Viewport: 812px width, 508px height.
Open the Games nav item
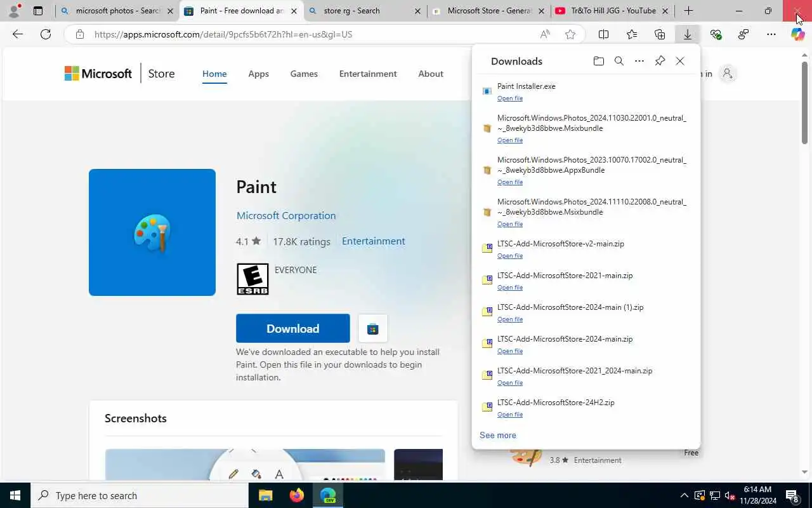pos(304,74)
